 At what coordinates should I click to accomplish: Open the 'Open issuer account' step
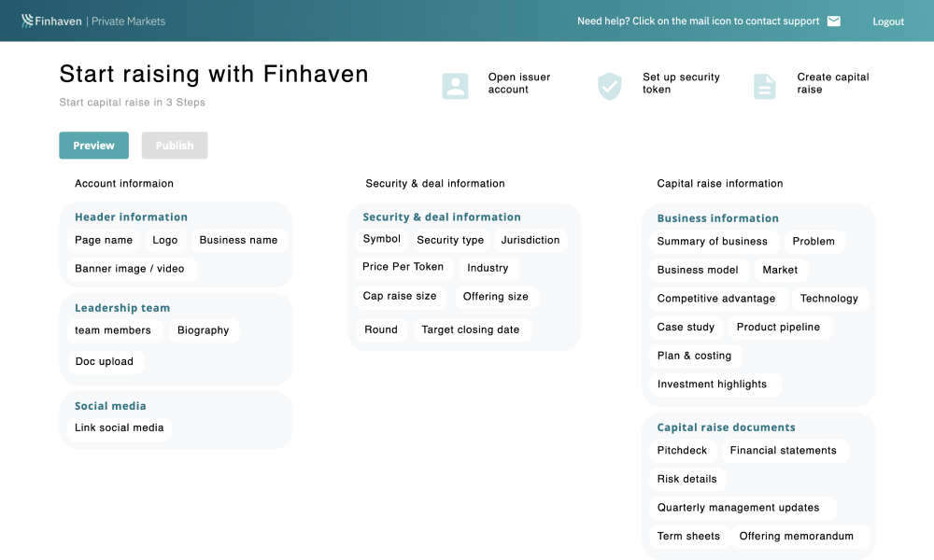click(518, 83)
